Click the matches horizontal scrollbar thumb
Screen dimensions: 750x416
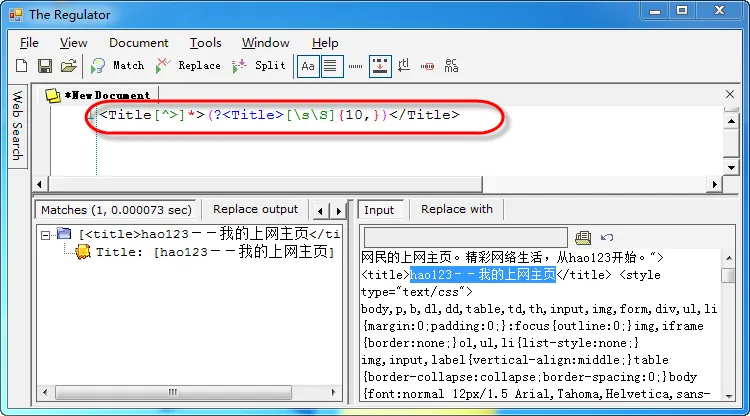click(173, 393)
